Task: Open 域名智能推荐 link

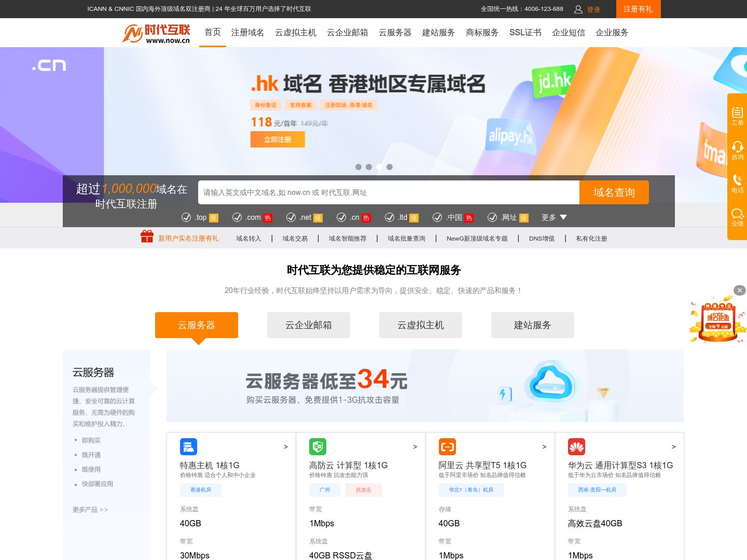Action: pyautogui.click(x=348, y=239)
